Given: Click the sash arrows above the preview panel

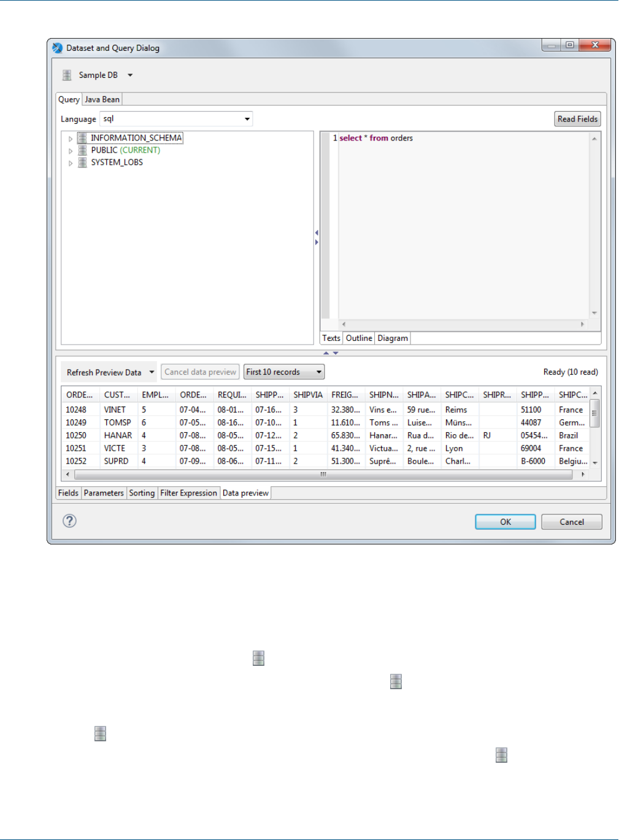Looking at the screenshot, I should click(x=331, y=353).
